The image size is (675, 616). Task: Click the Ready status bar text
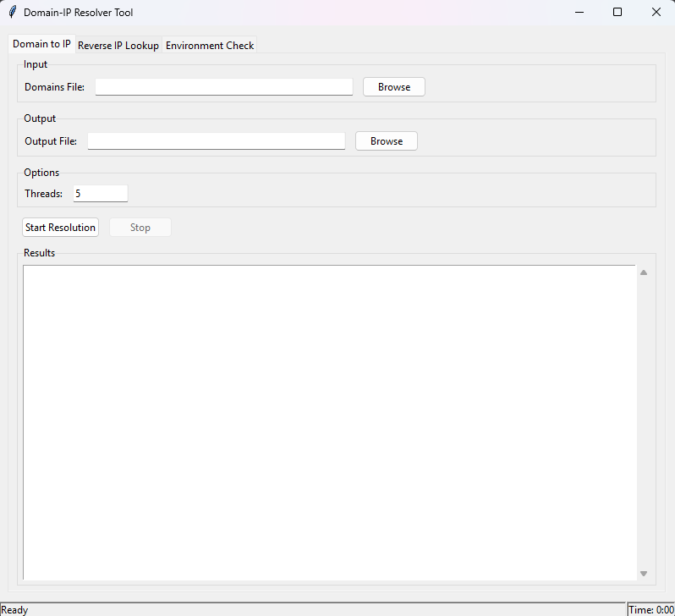(x=14, y=610)
